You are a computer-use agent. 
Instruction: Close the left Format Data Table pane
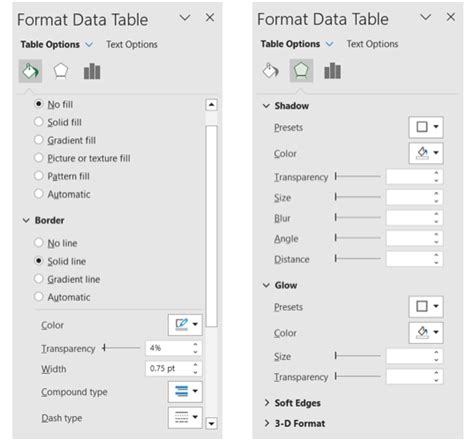point(210,18)
